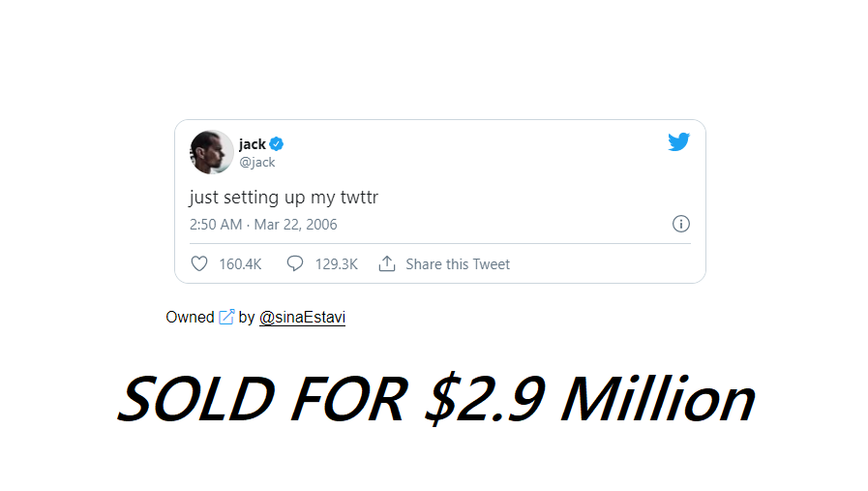Open the external link icon after Owned
Viewport: 868px width, 491px height.
[x=226, y=317]
